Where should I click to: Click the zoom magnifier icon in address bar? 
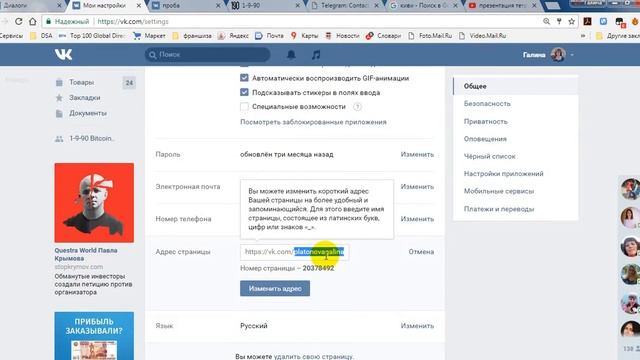[547, 21]
